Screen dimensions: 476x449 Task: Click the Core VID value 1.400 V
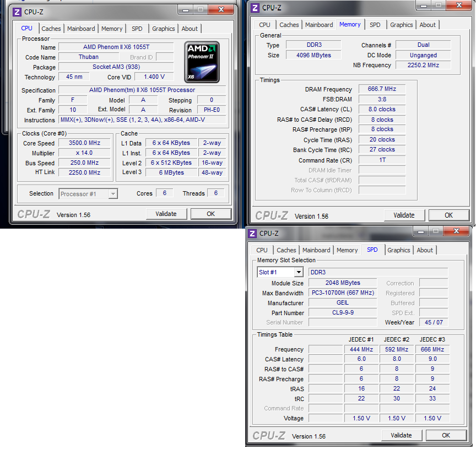[154, 77]
